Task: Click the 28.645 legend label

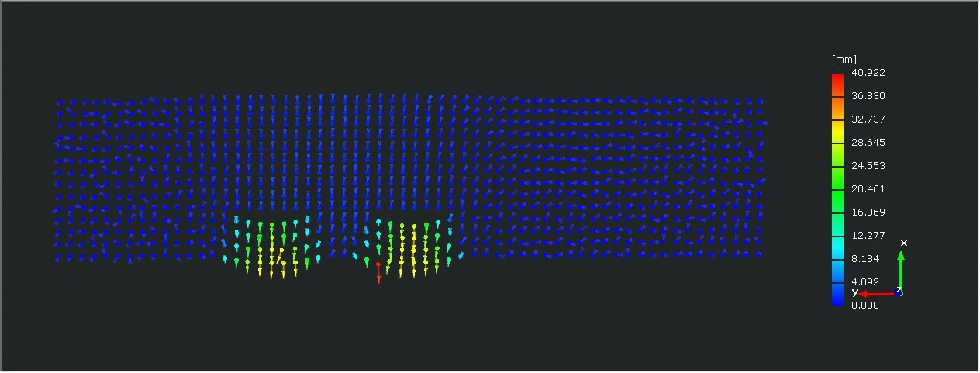Action: point(868,143)
